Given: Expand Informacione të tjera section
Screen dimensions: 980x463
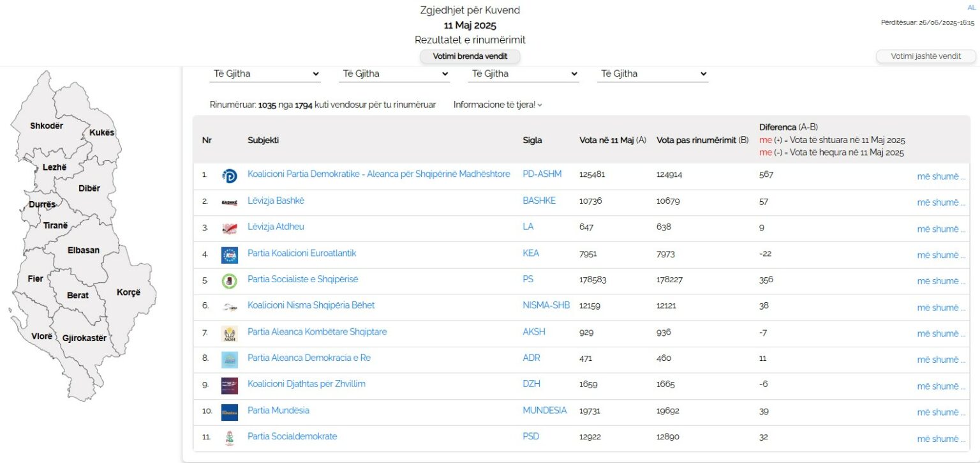Looking at the screenshot, I should (x=498, y=105).
